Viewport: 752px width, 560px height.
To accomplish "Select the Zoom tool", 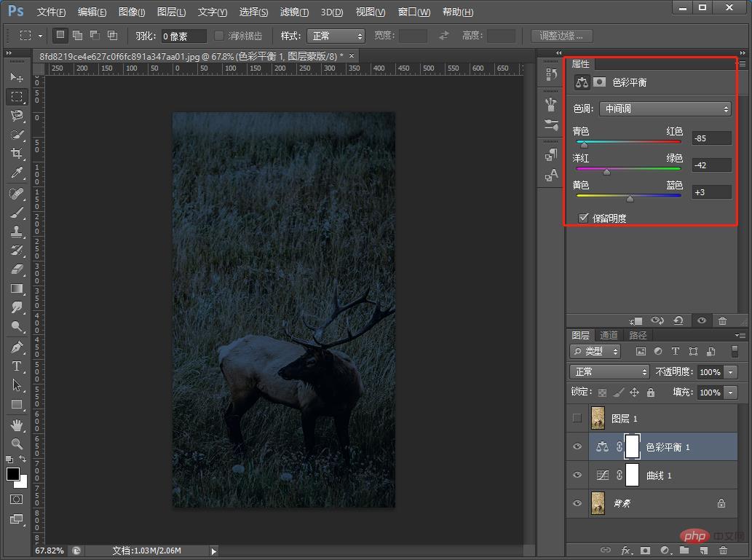I will [x=17, y=443].
